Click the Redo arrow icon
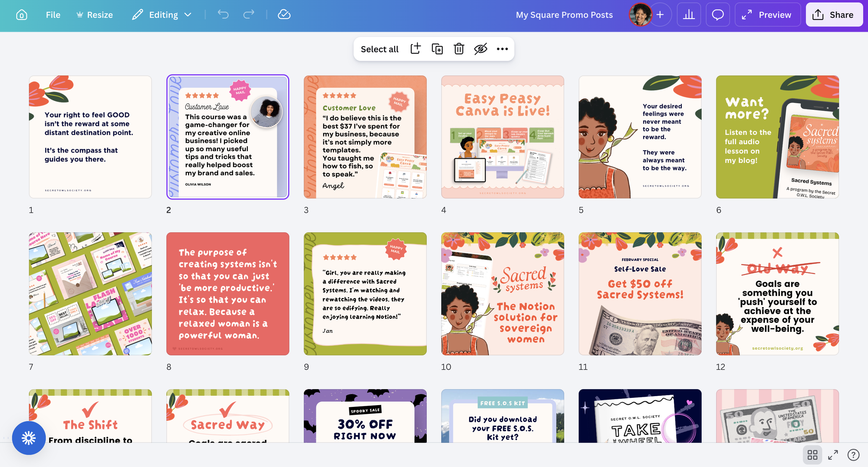868x467 pixels. click(249, 15)
